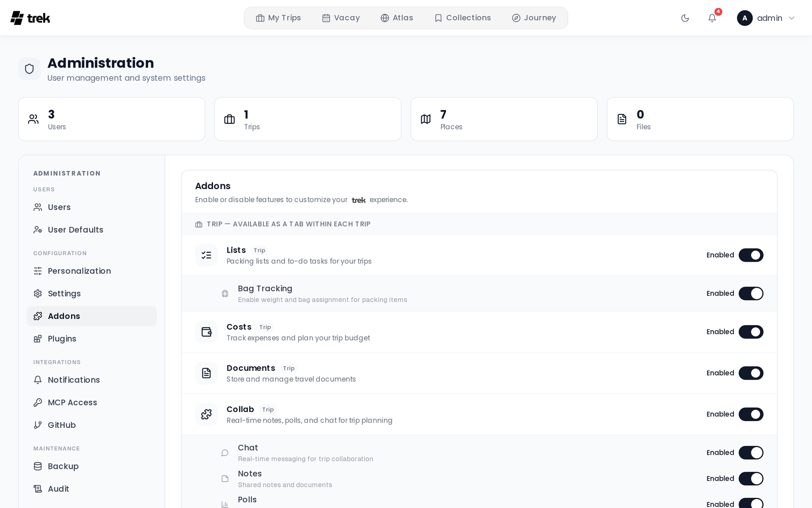The image size is (812, 508).
Task: Click the Documents file addon icon
Action: 206,373
